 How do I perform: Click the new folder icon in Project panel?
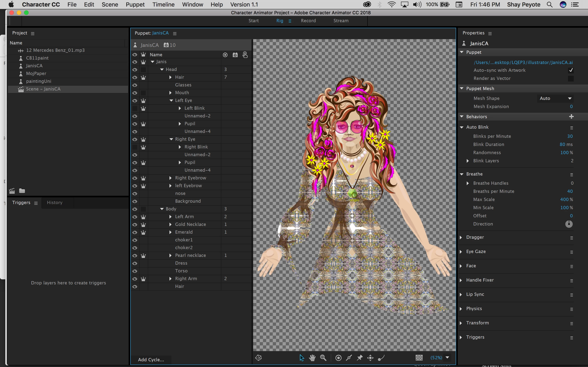tap(22, 191)
